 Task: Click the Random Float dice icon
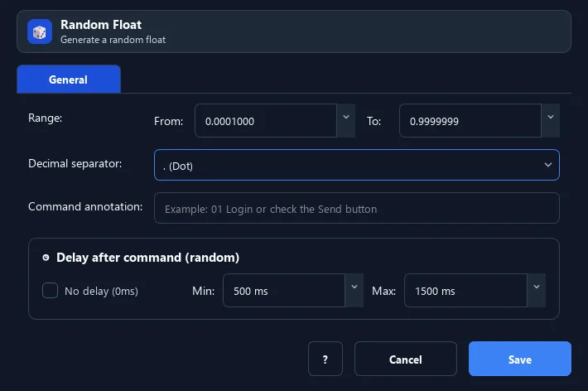(x=40, y=31)
